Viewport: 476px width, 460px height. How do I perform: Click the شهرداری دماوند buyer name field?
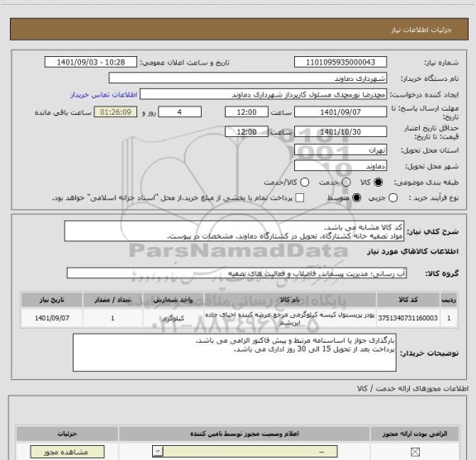(248, 78)
